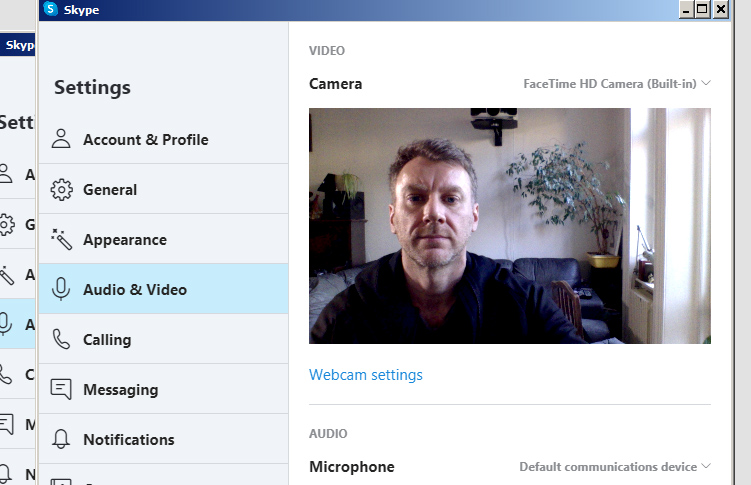Select the Account & Profile settings label
Screen dimensions: 751x485
pyautogui.click(x=146, y=139)
